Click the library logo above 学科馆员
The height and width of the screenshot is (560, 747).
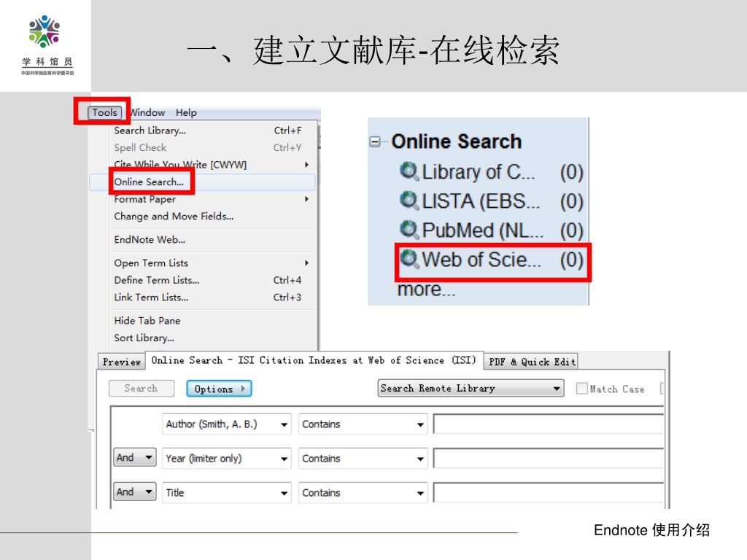coord(44,31)
